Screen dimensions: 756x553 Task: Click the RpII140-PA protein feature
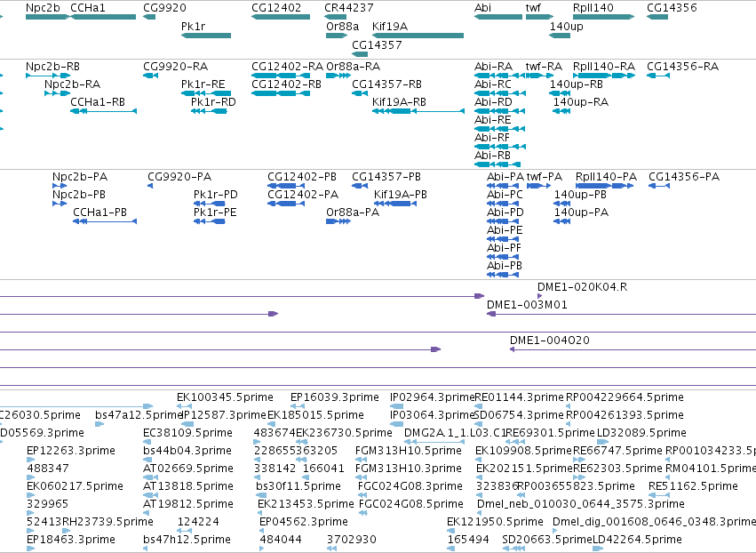pyautogui.click(x=605, y=185)
